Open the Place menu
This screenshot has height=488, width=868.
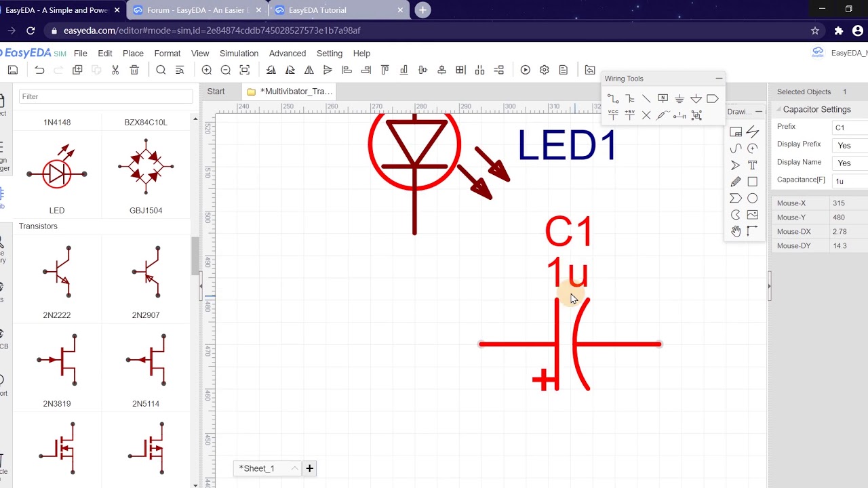(133, 54)
